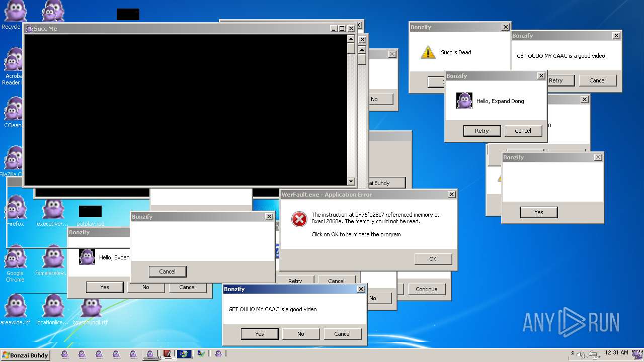Click Cancel in Hello, Expand Dong Retry dialog
Screen dimensions: 644x362
(x=523, y=131)
